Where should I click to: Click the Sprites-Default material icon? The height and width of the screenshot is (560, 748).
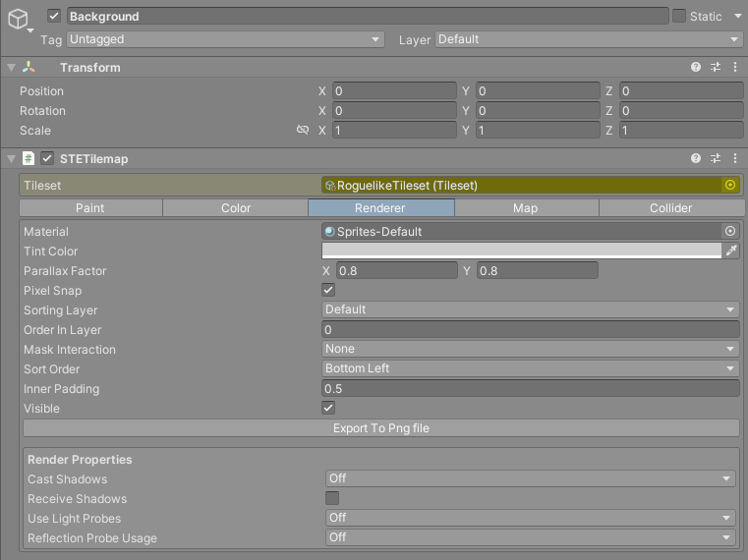click(329, 231)
